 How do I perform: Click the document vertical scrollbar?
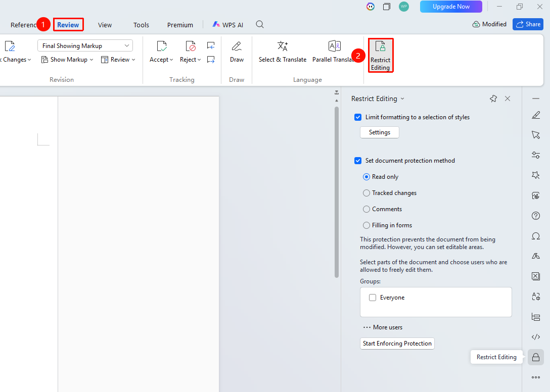tap(337, 192)
